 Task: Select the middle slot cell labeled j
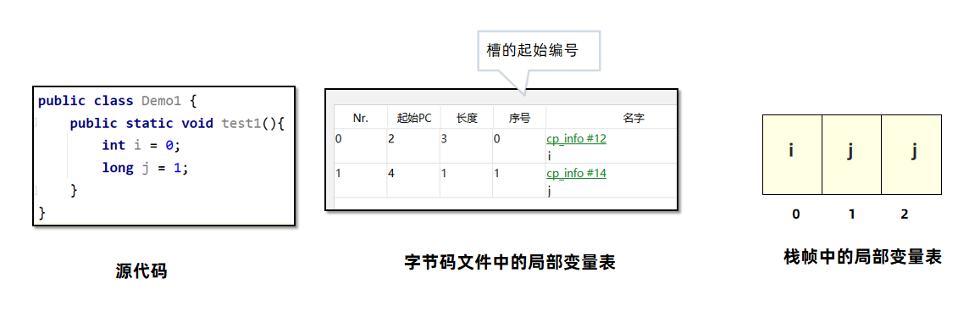coord(851,154)
